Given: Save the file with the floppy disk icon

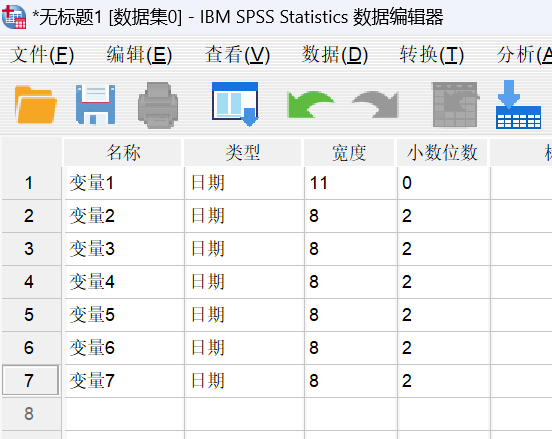Looking at the screenshot, I should [x=95, y=105].
